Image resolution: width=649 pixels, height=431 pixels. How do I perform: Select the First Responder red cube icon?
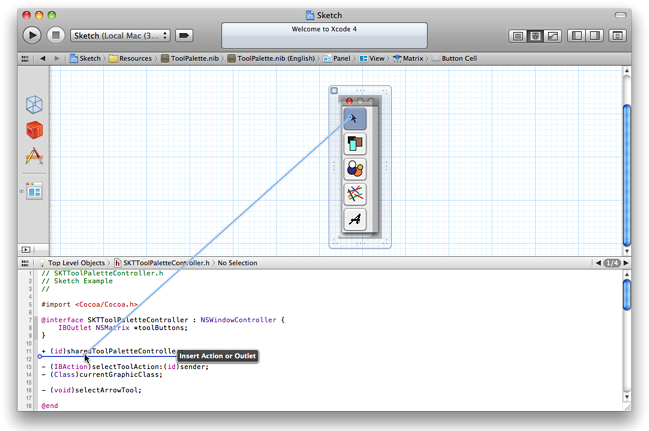(x=34, y=130)
